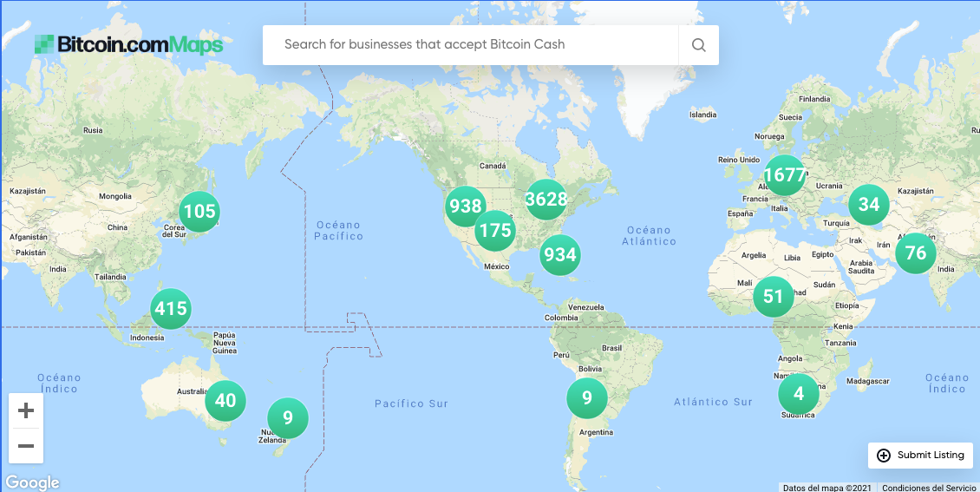Focus the Bitcoin Cash business search field

471,45
